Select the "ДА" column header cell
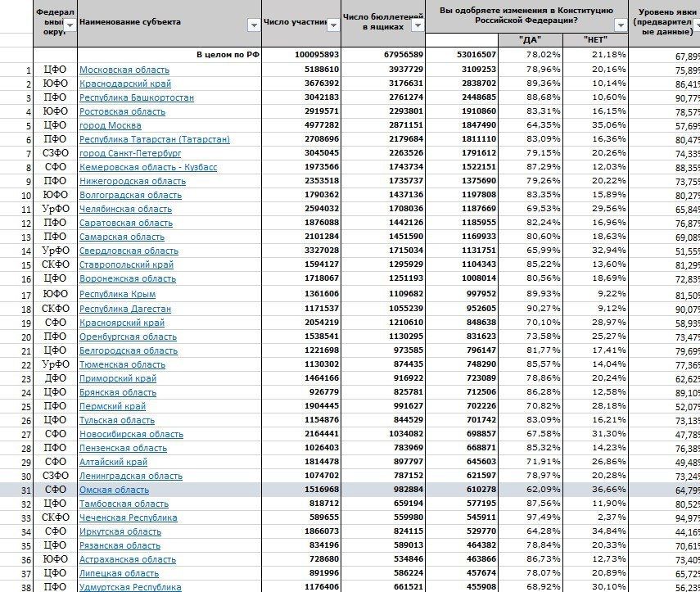The width and height of the screenshot is (700, 592). [531, 40]
